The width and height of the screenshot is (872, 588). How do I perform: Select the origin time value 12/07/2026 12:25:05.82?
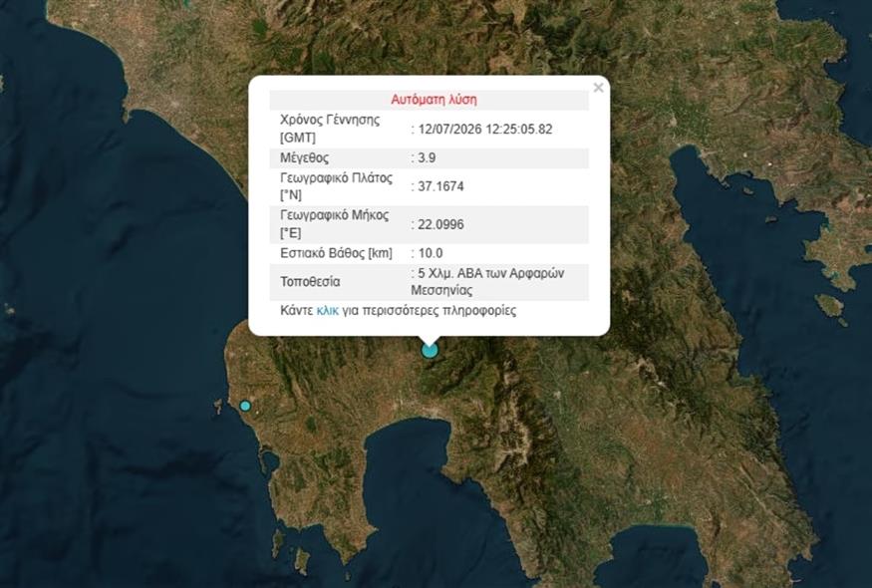pos(485,129)
